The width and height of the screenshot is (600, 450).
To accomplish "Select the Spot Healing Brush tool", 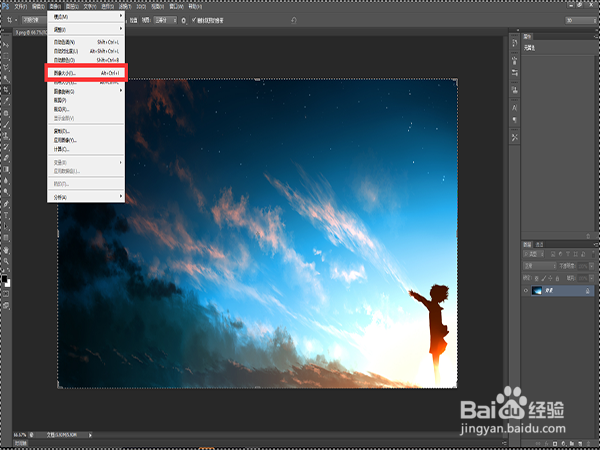I will pyautogui.click(x=6, y=113).
